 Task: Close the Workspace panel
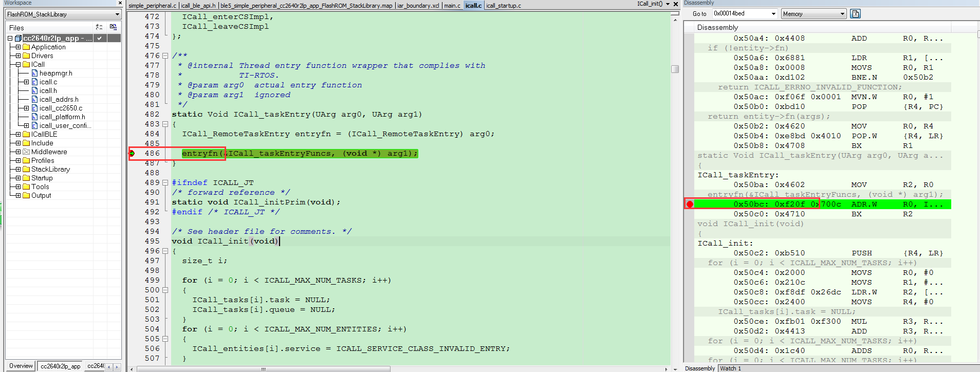tap(120, 3)
